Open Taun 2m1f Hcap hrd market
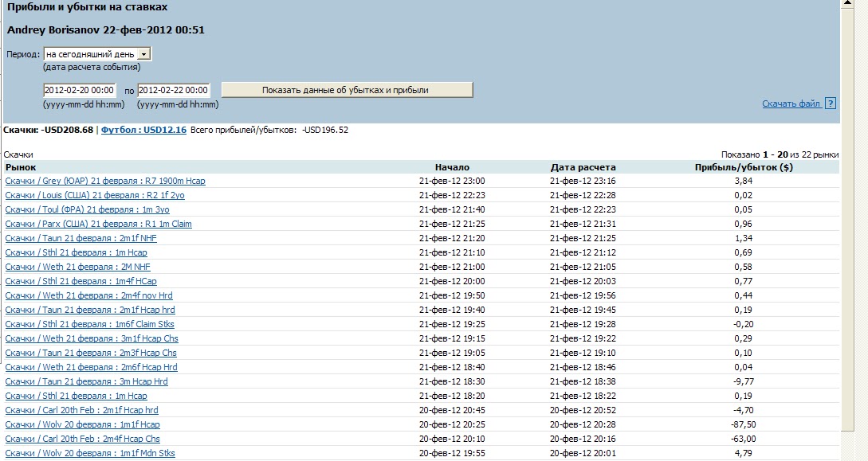Image resolution: width=868 pixels, height=461 pixels. [x=90, y=310]
